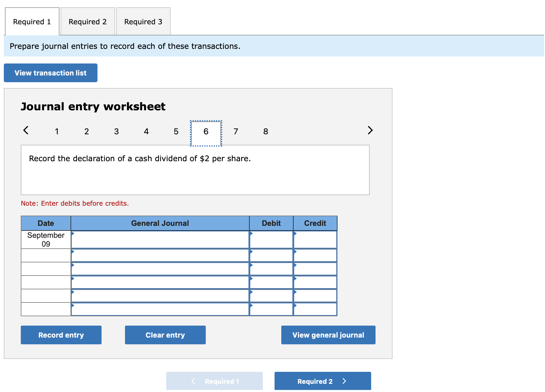Click Credit field in third journal row

[x=315, y=269]
